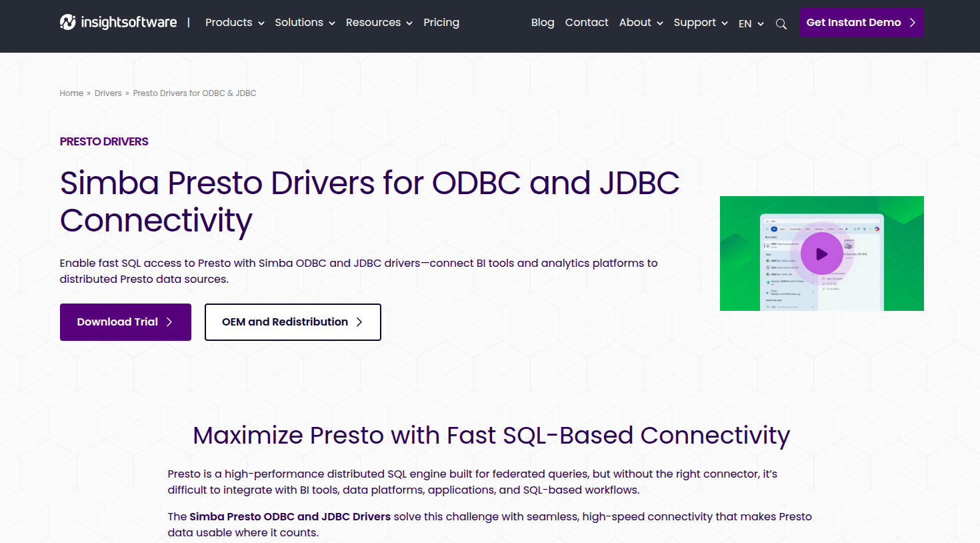980x543 pixels.
Task: Go to the Pricing page
Action: (x=441, y=23)
